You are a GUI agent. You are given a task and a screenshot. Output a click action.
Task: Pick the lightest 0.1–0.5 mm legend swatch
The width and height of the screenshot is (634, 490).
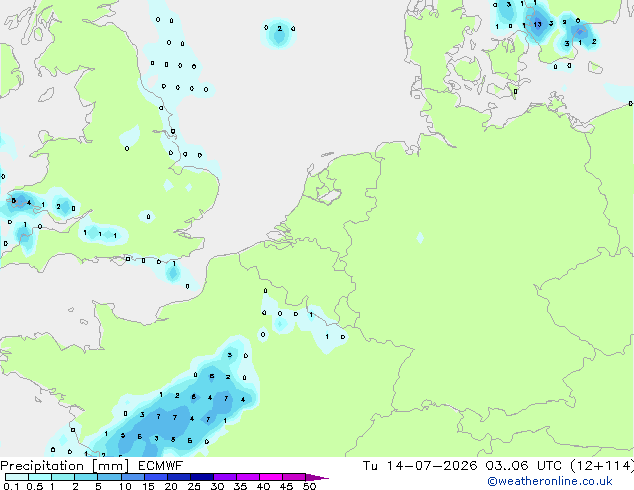click(17, 477)
